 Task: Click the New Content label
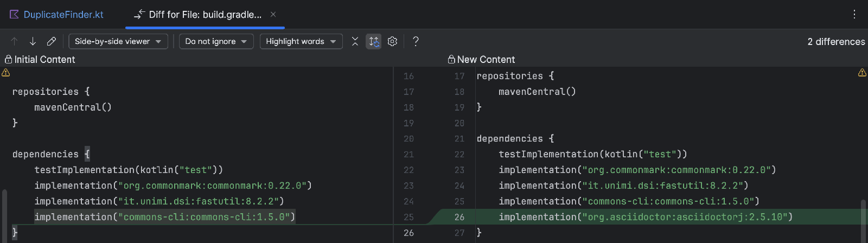(486, 60)
